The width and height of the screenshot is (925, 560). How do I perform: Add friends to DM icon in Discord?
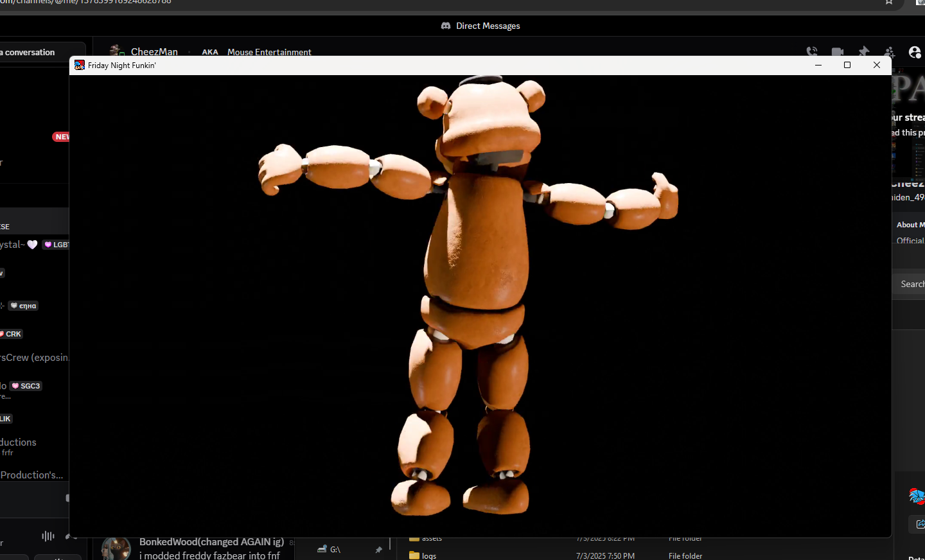(889, 51)
